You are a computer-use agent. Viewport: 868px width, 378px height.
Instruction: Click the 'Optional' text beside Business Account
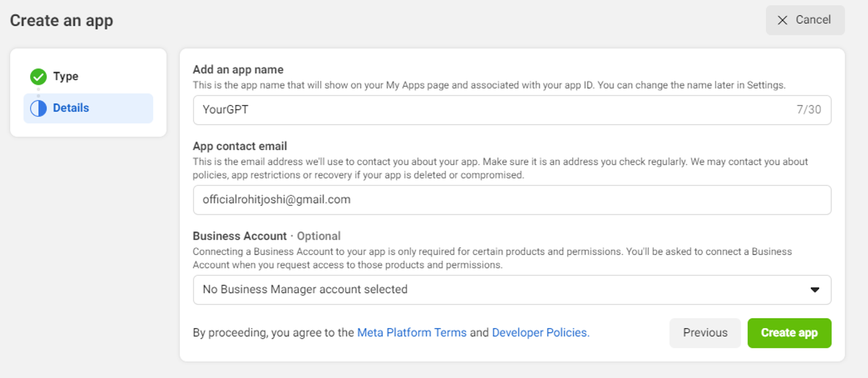point(319,236)
